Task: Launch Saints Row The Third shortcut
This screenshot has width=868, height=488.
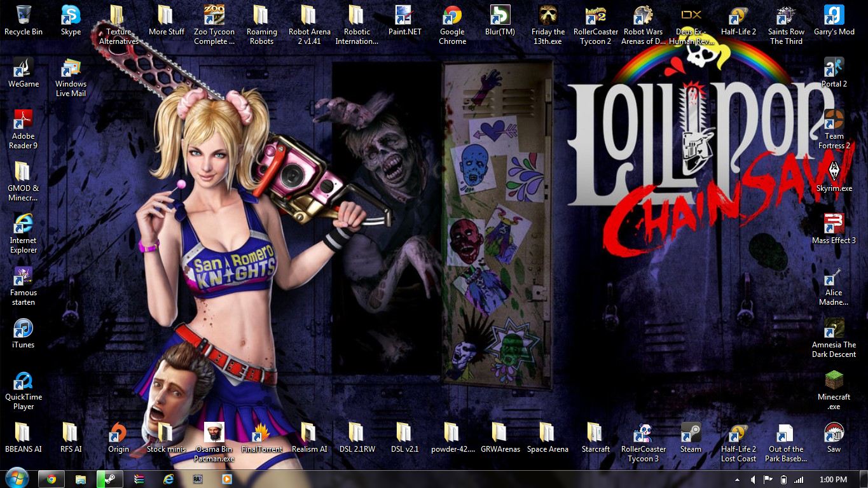Action: [786, 24]
